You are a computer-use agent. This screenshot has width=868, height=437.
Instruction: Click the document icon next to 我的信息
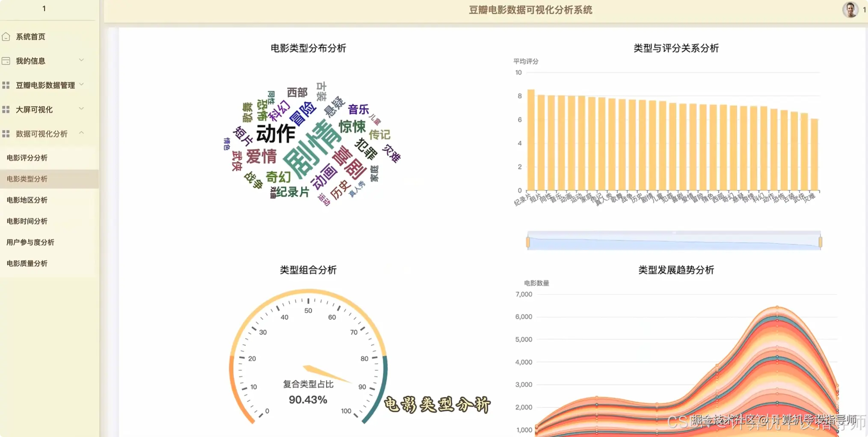point(6,60)
